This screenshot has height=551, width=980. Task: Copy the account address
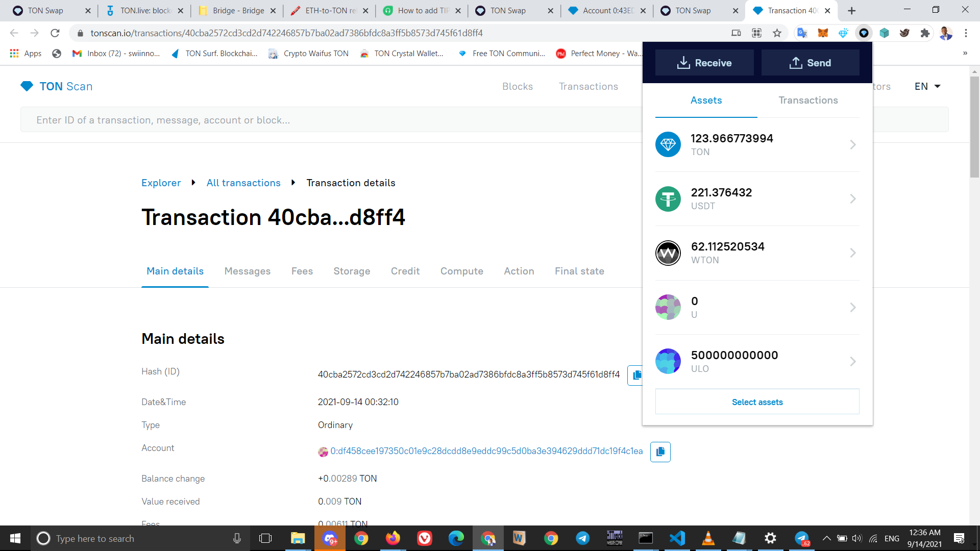coord(660,452)
